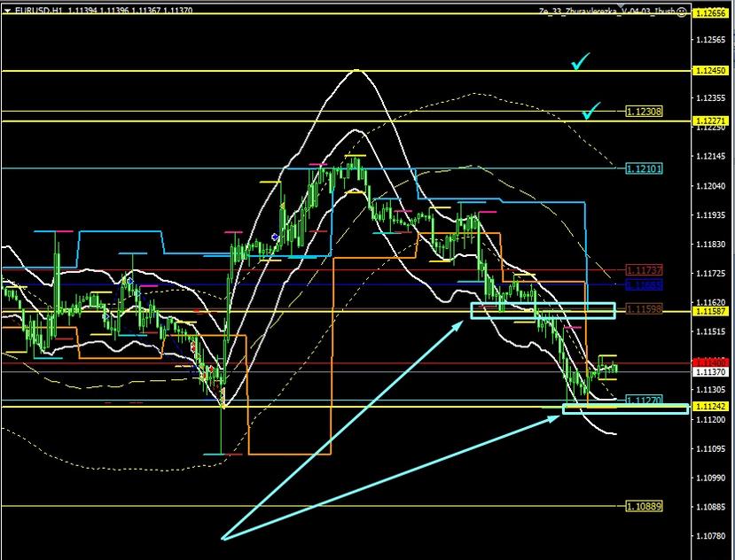Open the chart menu triangle beside EURUSD,H1
Viewport: 735px width, 560px height.
point(6,11)
